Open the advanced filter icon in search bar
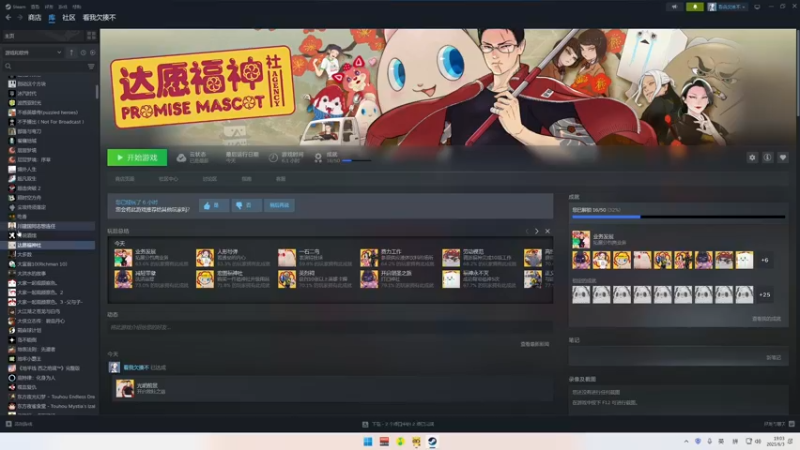The height and width of the screenshot is (450, 800). click(91, 66)
